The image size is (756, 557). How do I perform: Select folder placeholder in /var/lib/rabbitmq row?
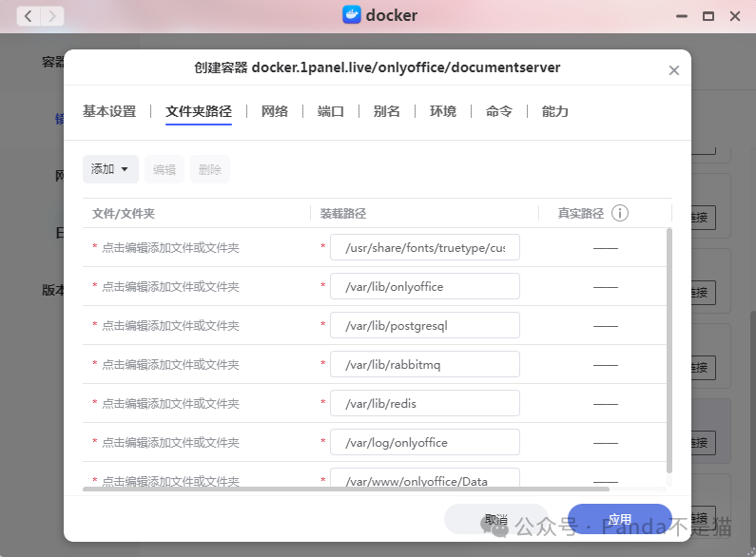170,365
